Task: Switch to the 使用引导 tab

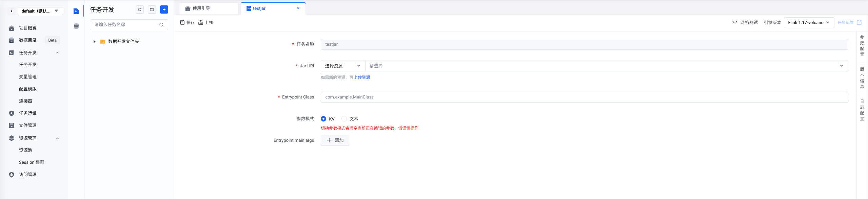Action: tap(201, 8)
